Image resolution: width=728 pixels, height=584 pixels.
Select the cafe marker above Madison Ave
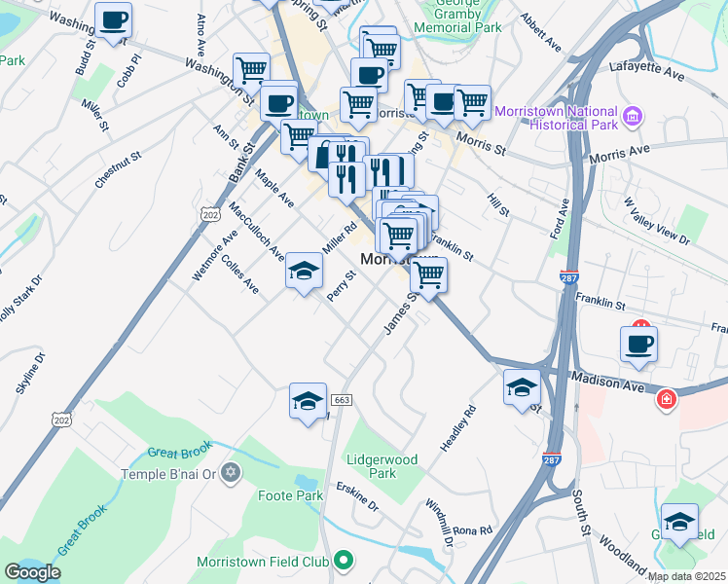coord(638,347)
